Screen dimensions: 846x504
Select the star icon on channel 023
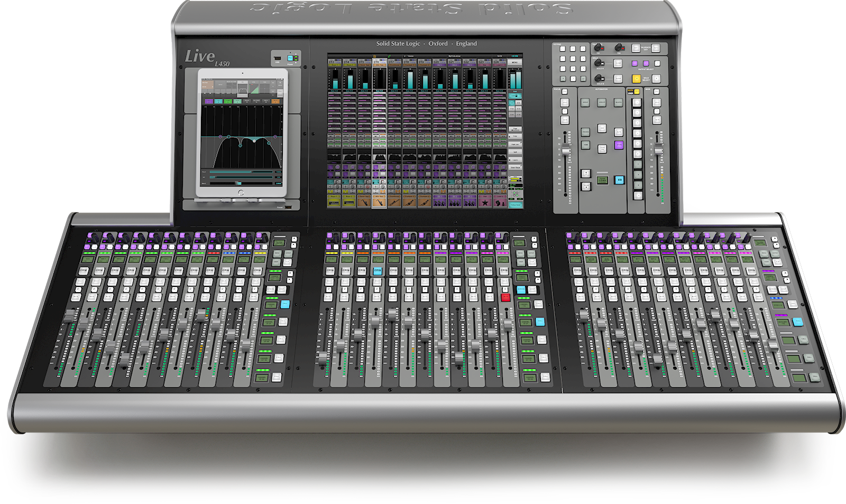[x=484, y=201]
